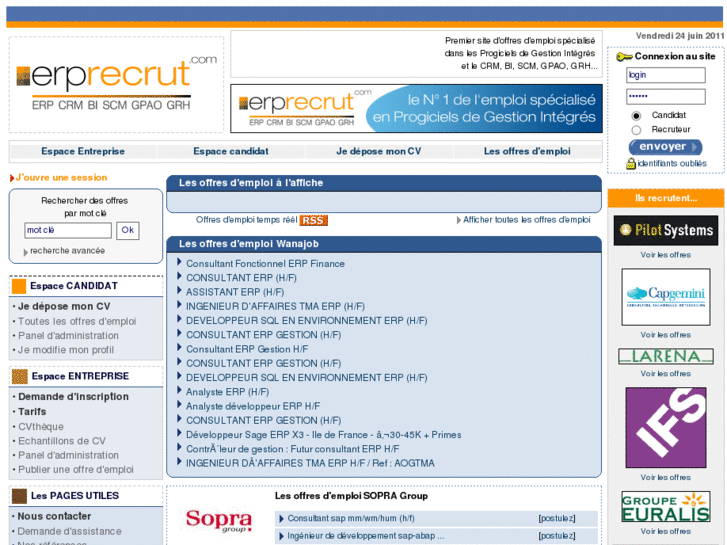Open Nous contacter in Pages utiles
The width and height of the screenshot is (727, 545).
[x=54, y=516]
